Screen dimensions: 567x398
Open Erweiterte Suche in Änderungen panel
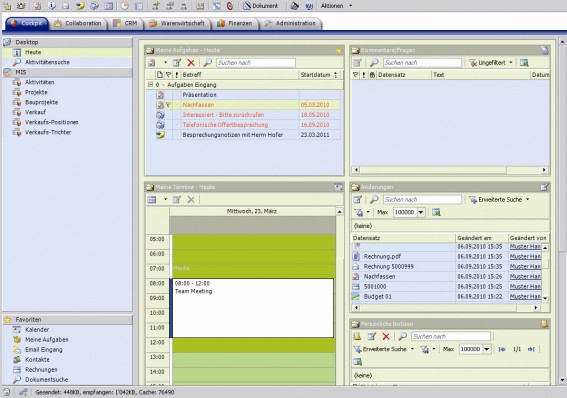tap(499, 200)
